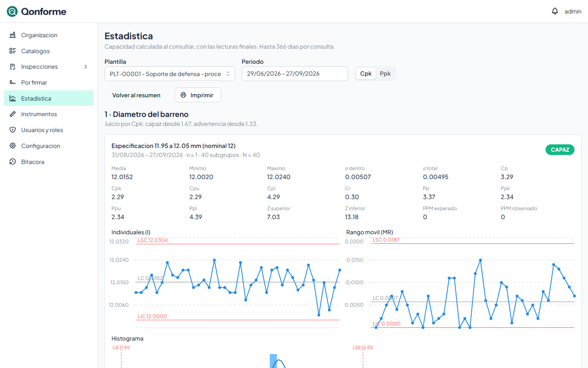Click the CAPAZ status badge
Screen dimensions: 588x368
(560, 150)
